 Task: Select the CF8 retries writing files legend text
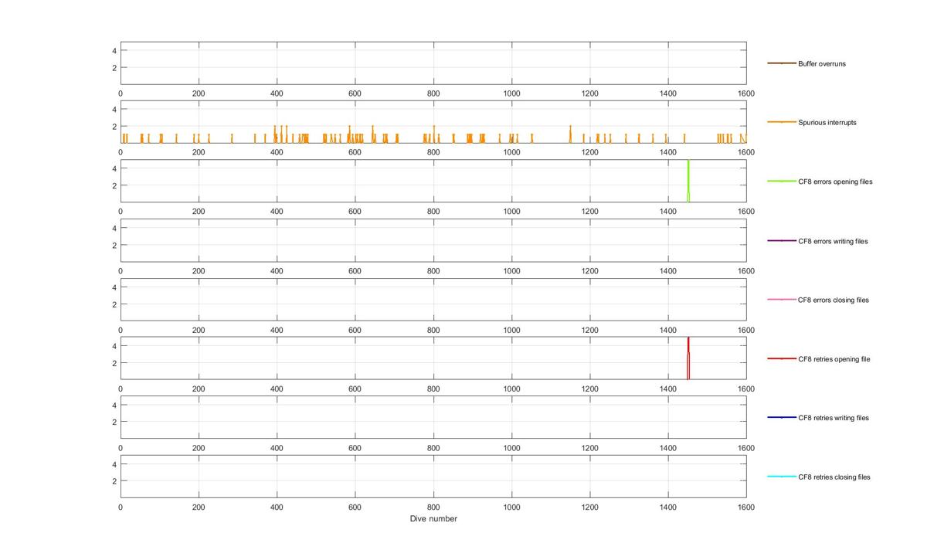coord(834,418)
